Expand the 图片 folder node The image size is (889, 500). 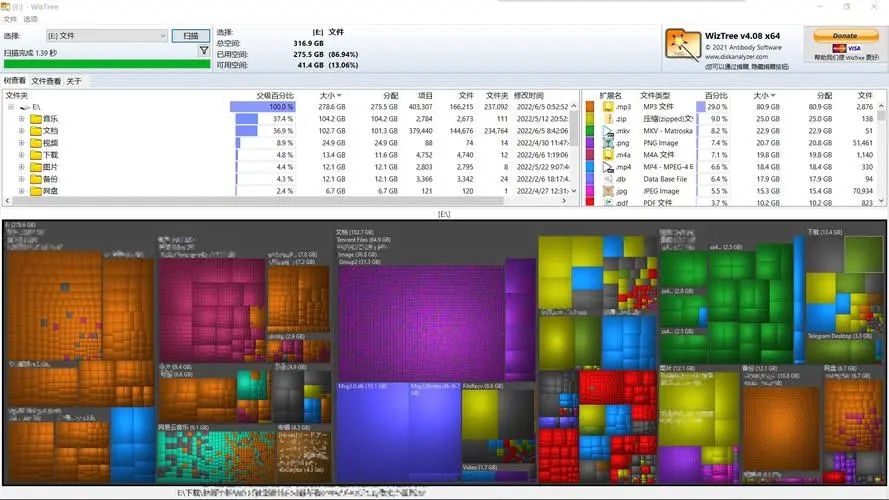point(22,167)
